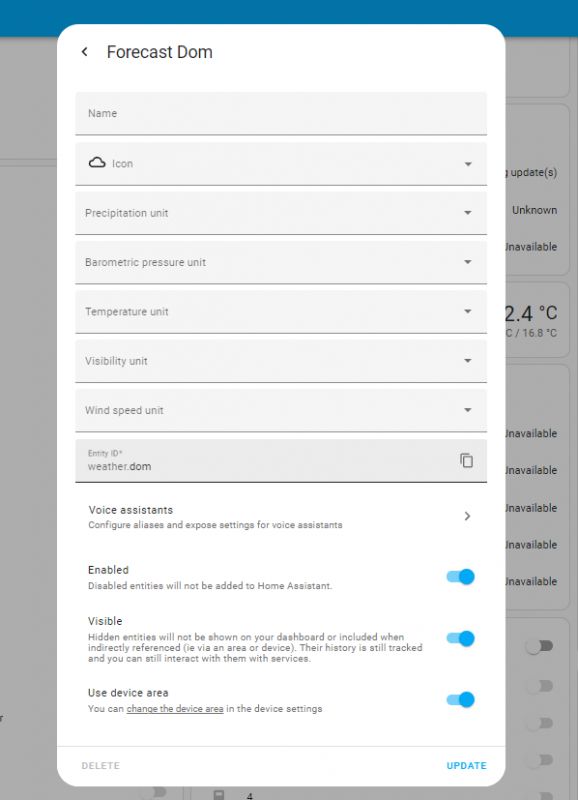
Task: Turn off the Visible toggle
Action: 462,639
